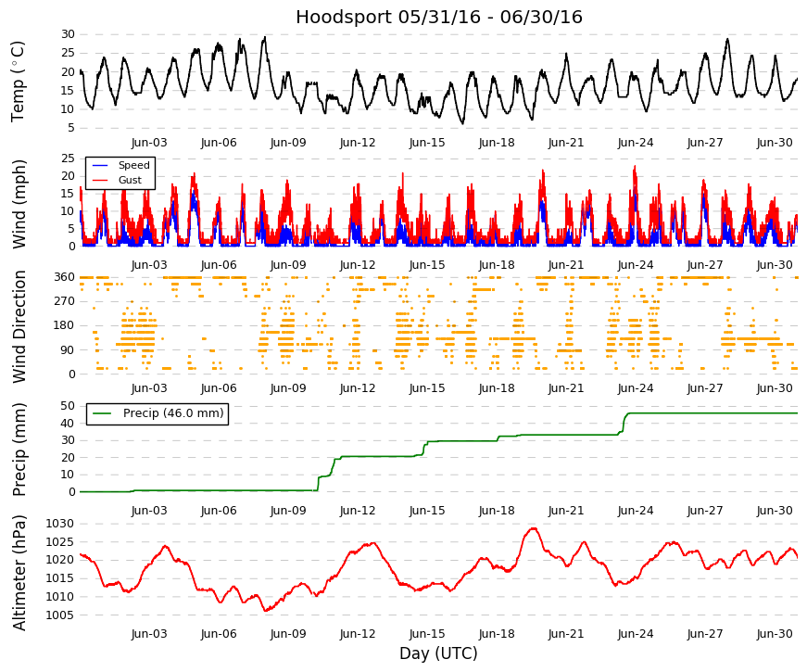Click the Jun-03 tick under the temperature chart

pos(149,143)
